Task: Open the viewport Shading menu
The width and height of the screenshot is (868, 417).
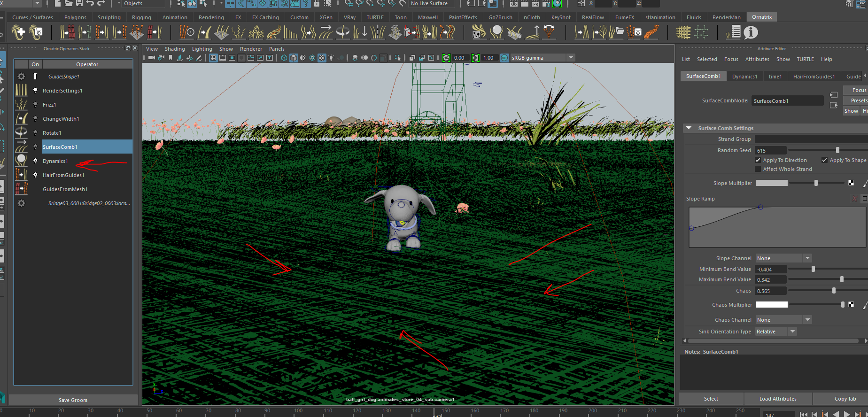Action: pos(175,49)
